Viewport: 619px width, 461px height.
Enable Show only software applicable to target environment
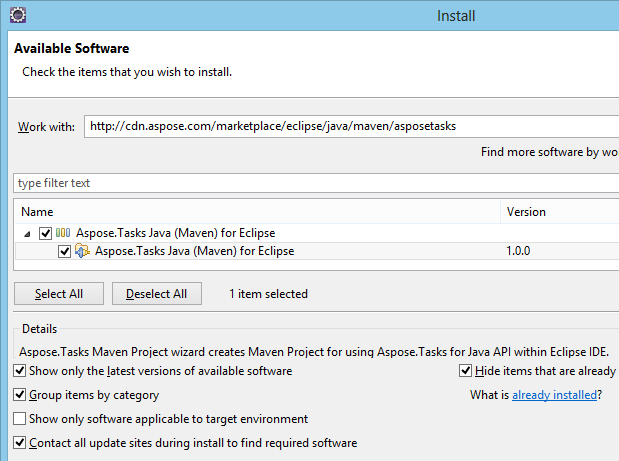[21, 419]
